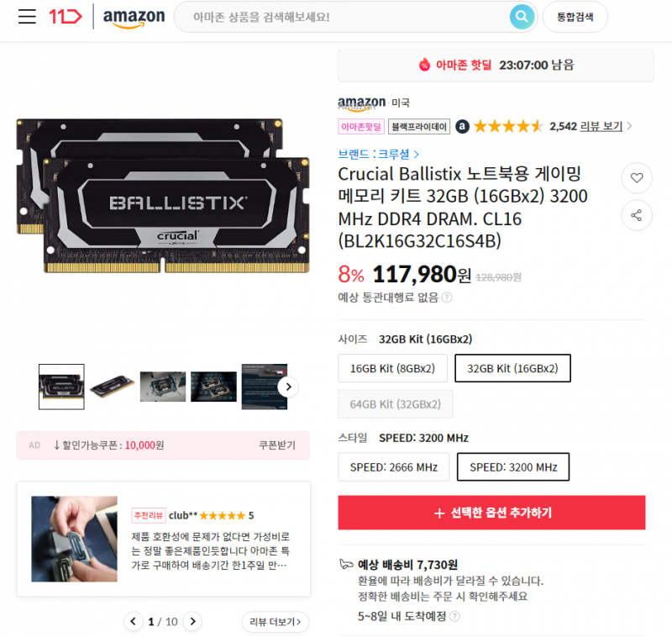
Task: Click the Amazon logo in header
Action: [134, 18]
